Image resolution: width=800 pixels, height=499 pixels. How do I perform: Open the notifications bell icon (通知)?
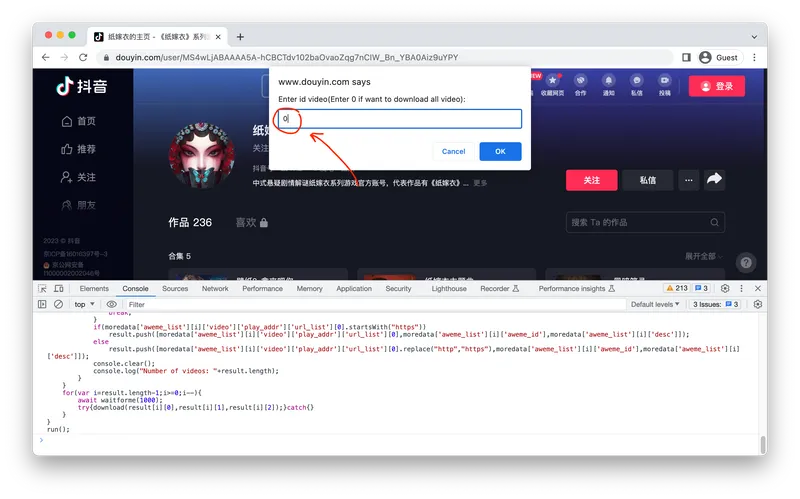[608, 86]
